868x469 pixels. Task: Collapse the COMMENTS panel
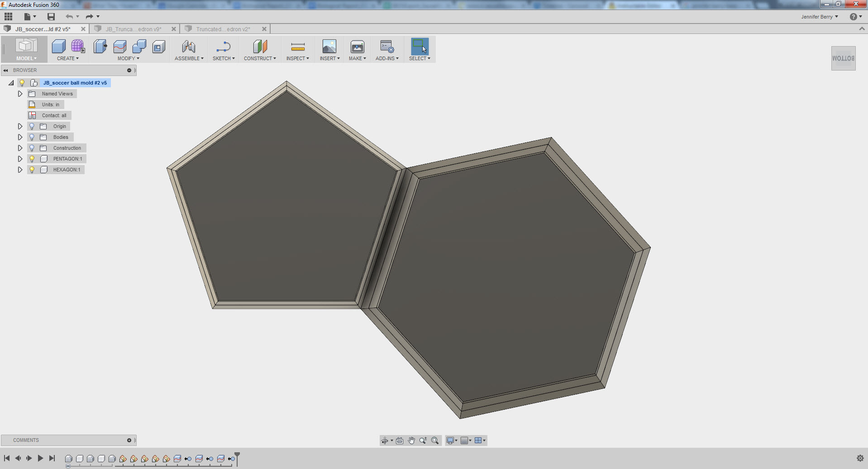[130, 440]
